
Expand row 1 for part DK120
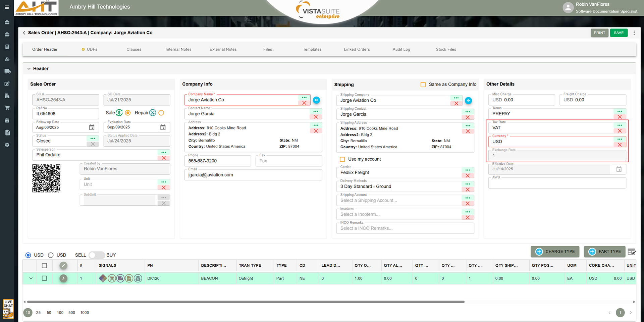pyautogui.click(x=31, y=278)
